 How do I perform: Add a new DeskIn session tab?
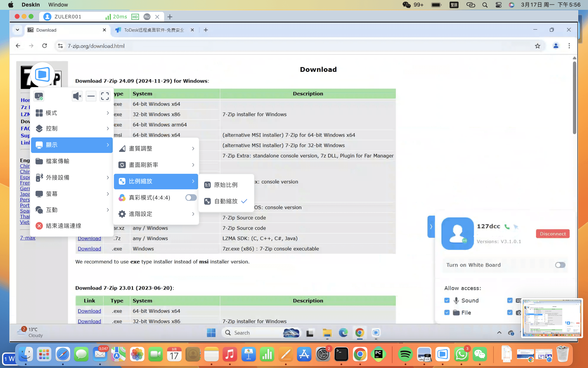tap(170, 17)
